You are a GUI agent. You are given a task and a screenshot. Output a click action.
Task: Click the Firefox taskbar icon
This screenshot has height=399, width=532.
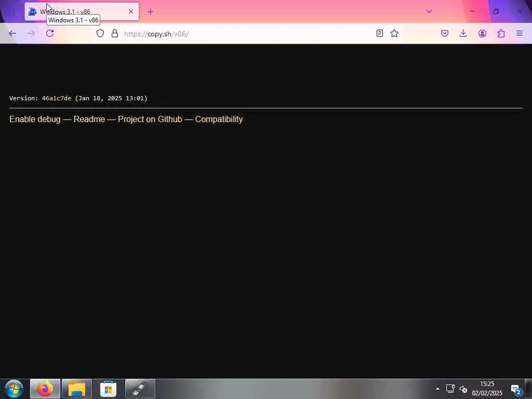[x=45, y=389]
